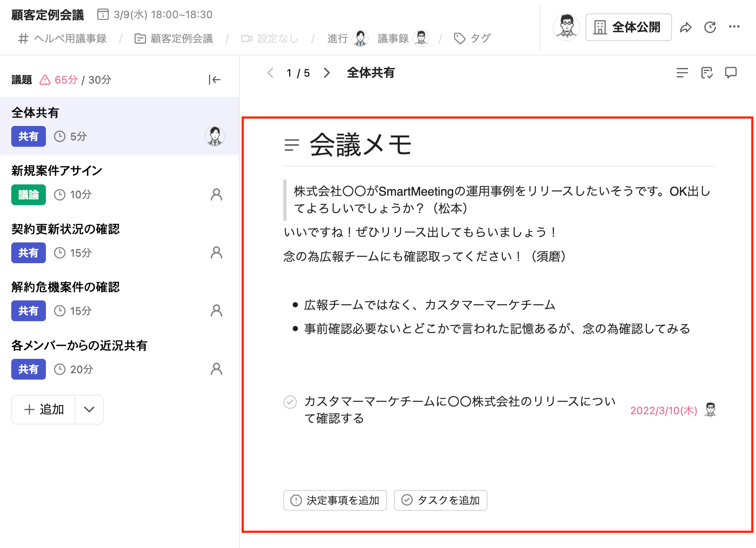Open the more options ellipsis menu
This screenshot has width=756, height=548.
click(734, 27)
